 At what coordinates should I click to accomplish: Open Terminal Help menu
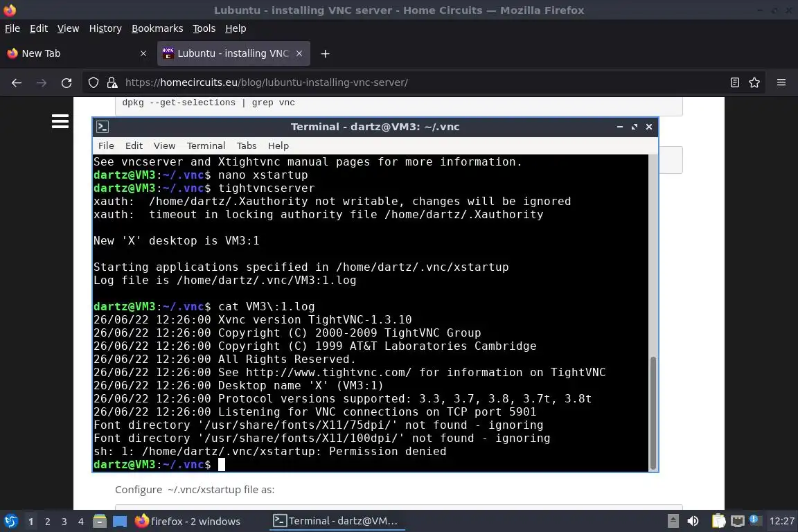tap(278, 145)
